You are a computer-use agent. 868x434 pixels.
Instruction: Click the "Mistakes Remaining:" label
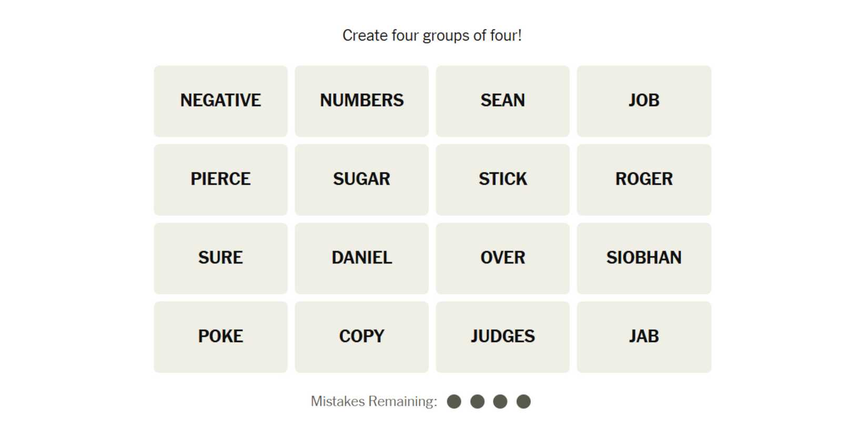374,402
